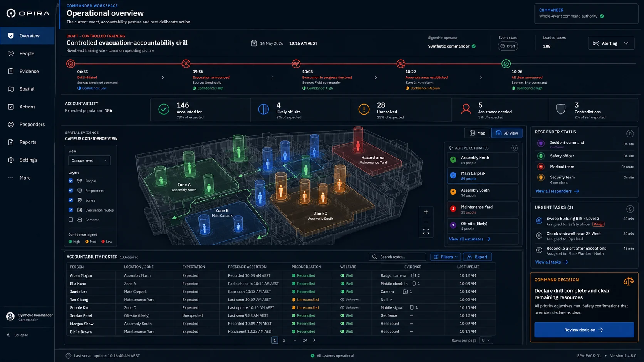Screen dimensions: 644x362
Task: Click the Draft event state badge
Action: click(508, 46)
